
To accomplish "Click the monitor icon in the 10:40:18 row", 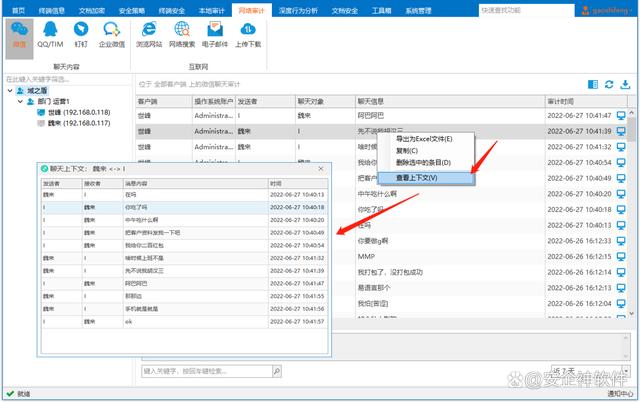I will click(621, 210).
